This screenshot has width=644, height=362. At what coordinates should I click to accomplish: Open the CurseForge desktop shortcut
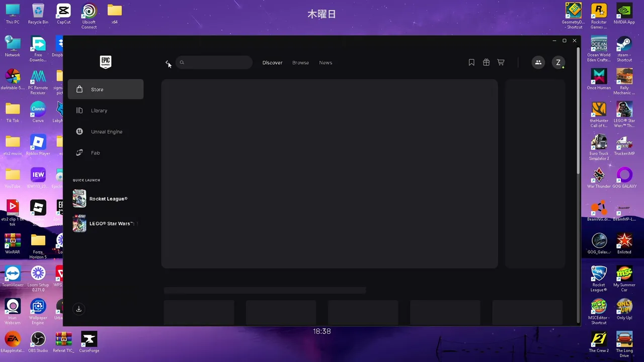[x=89, y=342]
